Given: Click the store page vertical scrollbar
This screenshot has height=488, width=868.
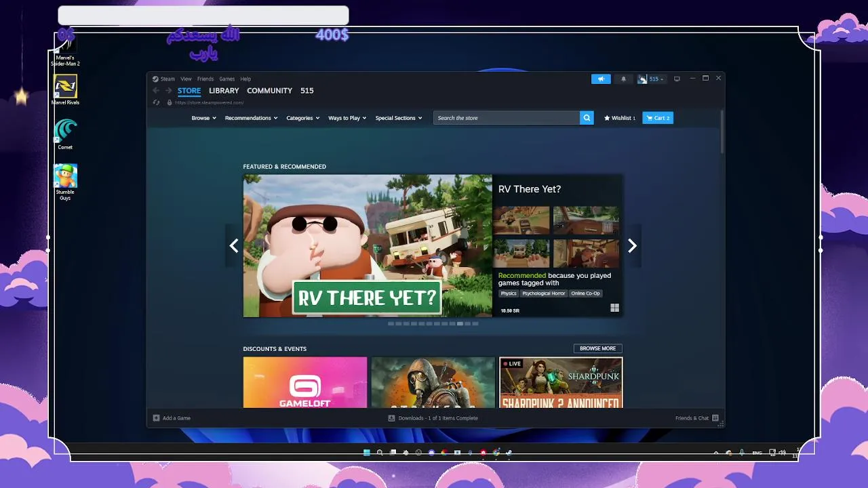Looking at the screenshot, I should (722, 132).
